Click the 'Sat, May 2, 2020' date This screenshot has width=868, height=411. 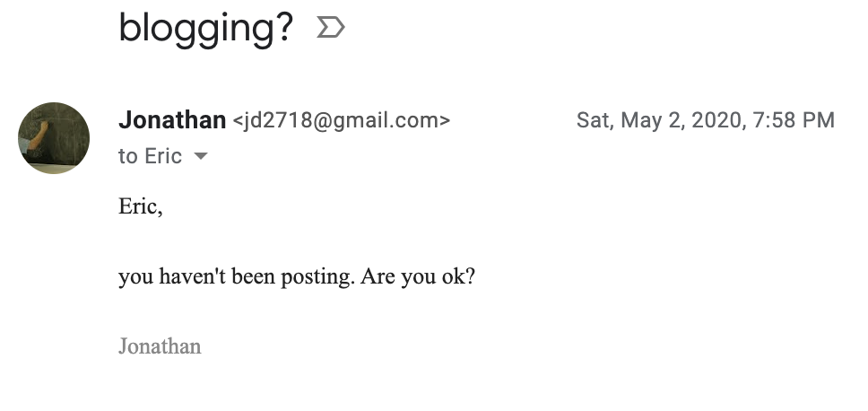click(x=656, y=120)
